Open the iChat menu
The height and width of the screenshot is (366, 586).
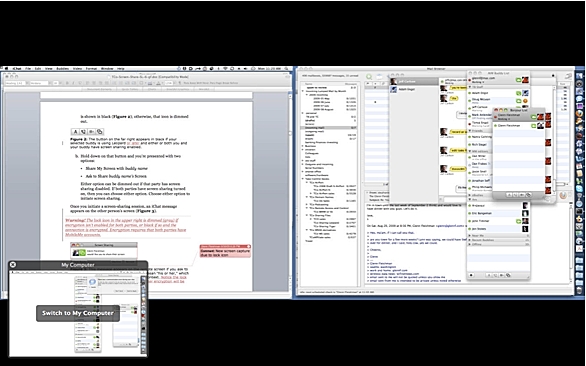[x=17, y=69]
